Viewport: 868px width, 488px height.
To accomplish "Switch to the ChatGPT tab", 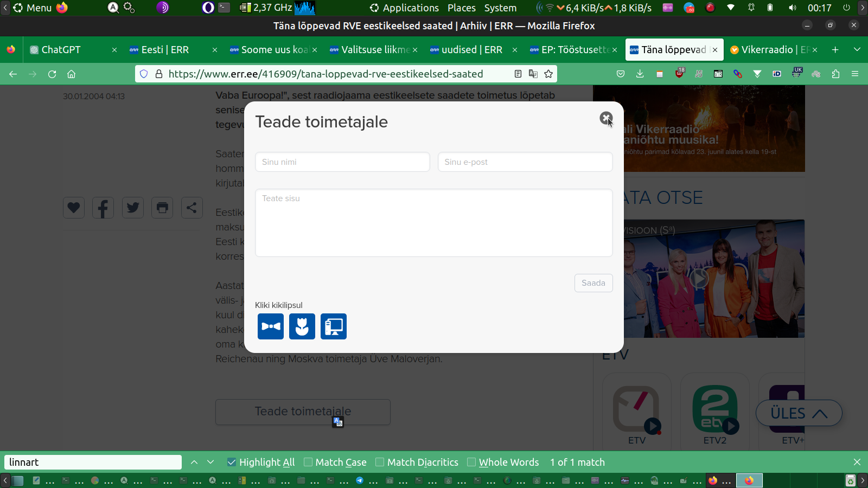I will [74, 50].
